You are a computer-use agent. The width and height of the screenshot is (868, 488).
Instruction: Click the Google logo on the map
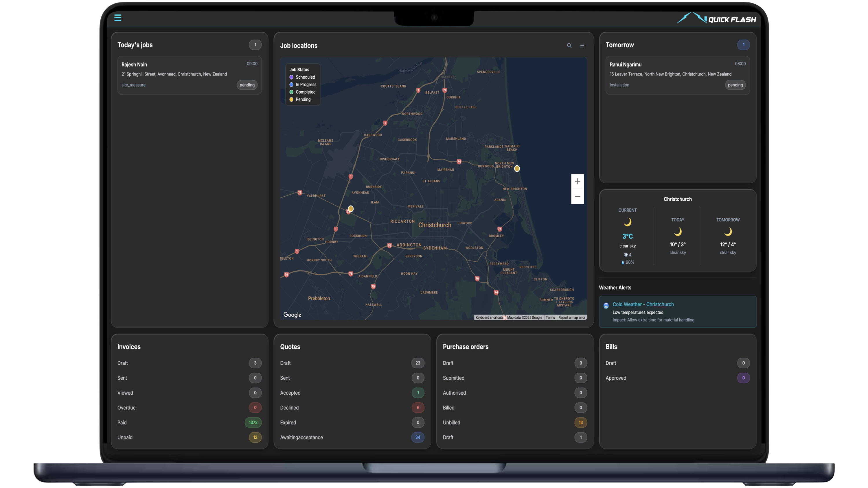292,315
